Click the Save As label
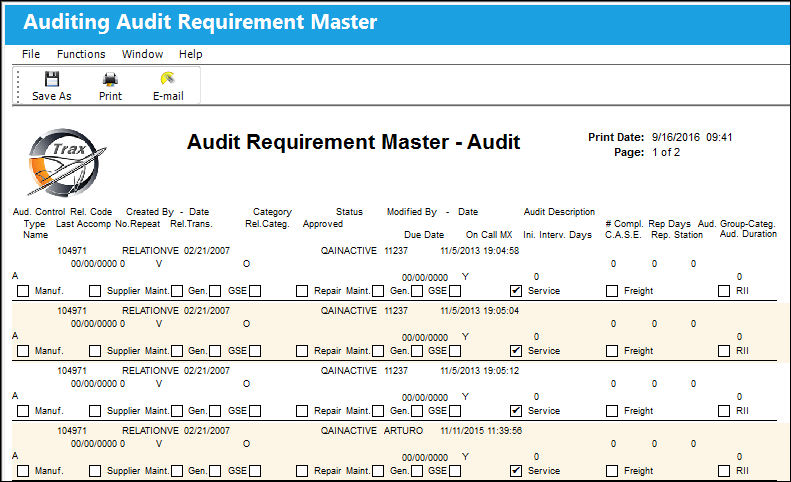Screen dimensions: 791x482 tap(52, 96)
